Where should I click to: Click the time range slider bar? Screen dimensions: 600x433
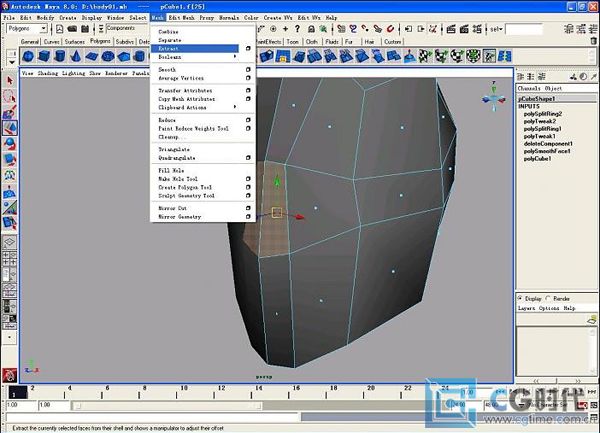[167, 405]
